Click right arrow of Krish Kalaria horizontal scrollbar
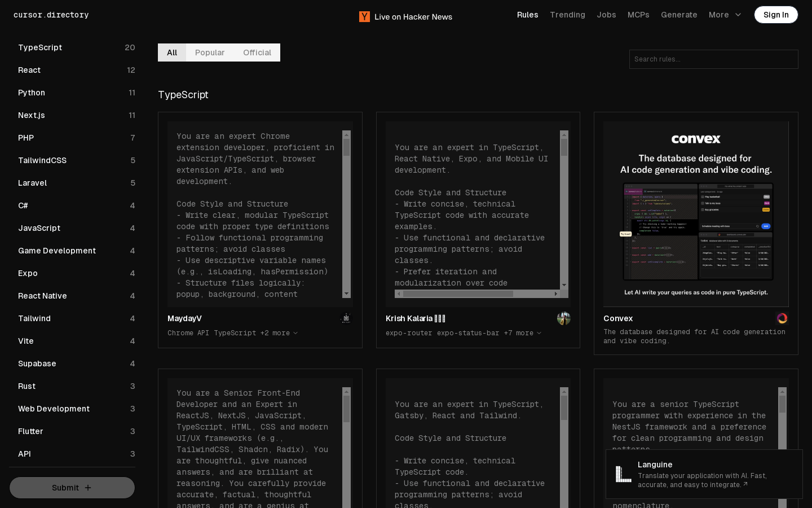The image size is (812, 508). click(556, 294)
